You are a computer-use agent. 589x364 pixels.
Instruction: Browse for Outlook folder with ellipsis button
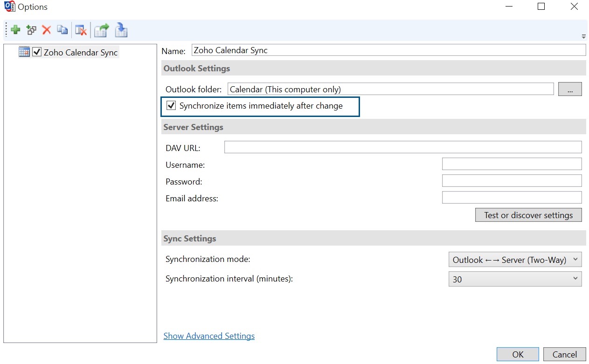click(x=570, y=89)
